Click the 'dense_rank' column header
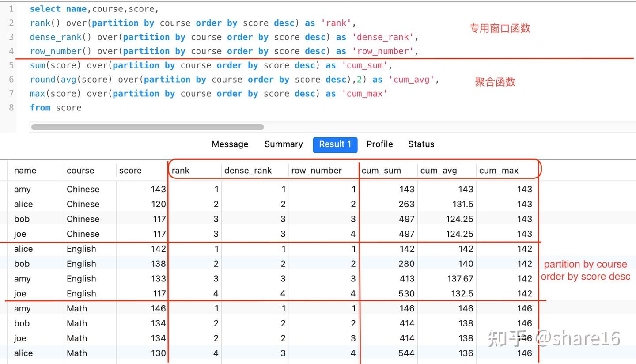This screenshot has width=636, height=364. (x=248, y=171)
